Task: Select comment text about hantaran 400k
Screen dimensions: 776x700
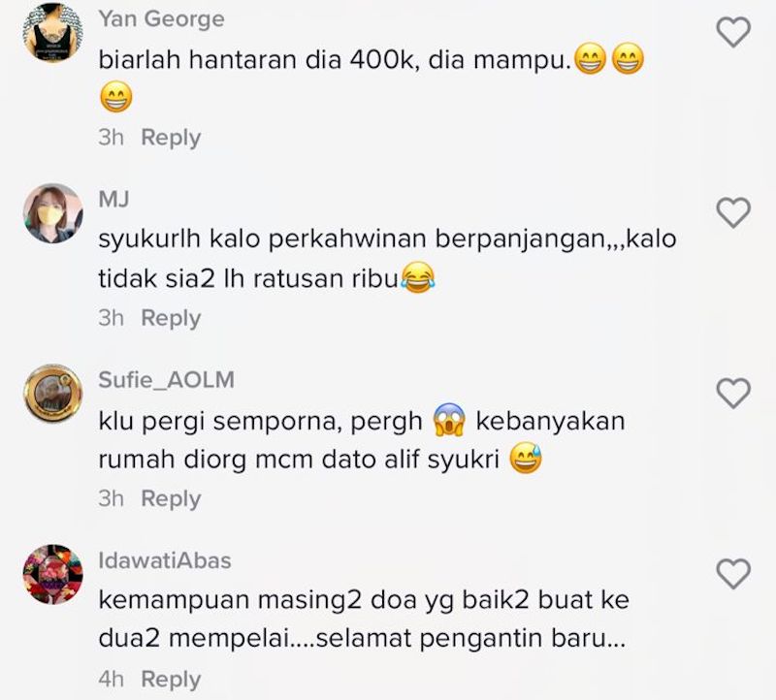Action: (372, 79)
